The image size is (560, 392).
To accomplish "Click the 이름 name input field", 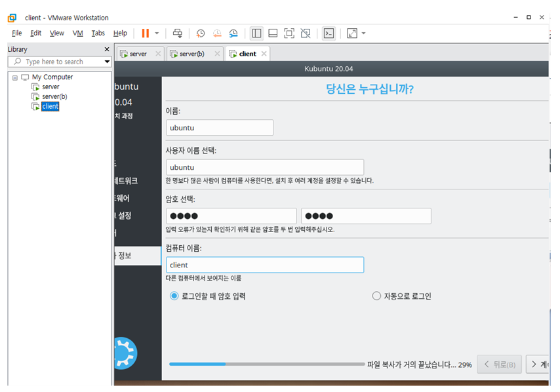I will click(x=220, y=127).
